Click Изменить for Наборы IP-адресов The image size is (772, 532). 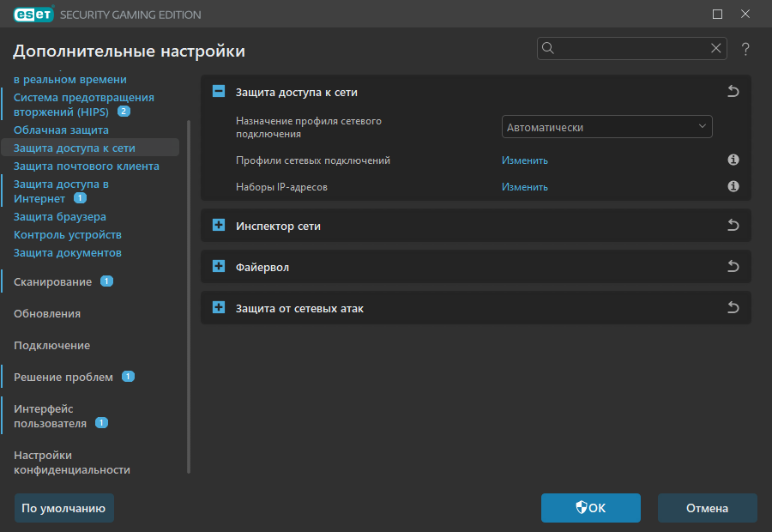pos(525,187)
